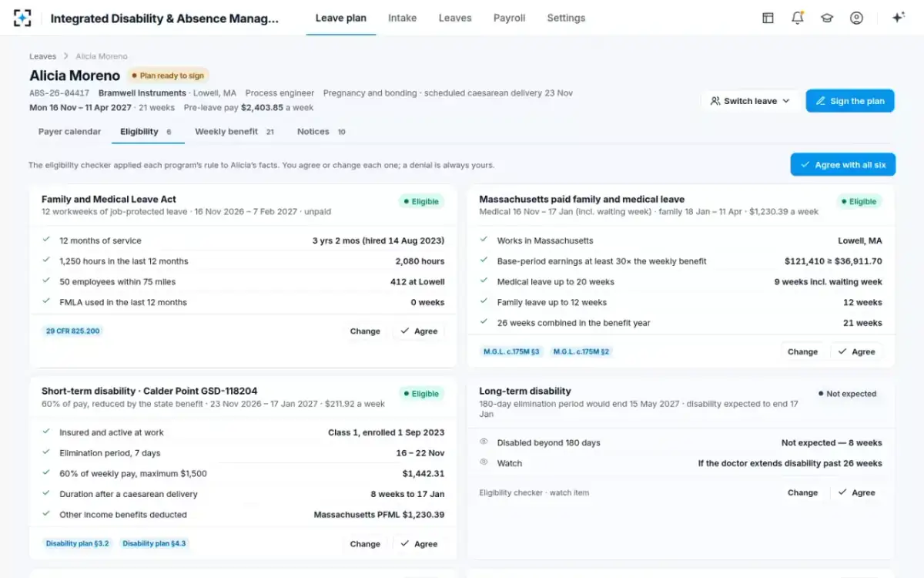This screenshot has width=924, height=578.
Task: Agree with Massachusetts paid family leave card
Action: pos(856,351)
